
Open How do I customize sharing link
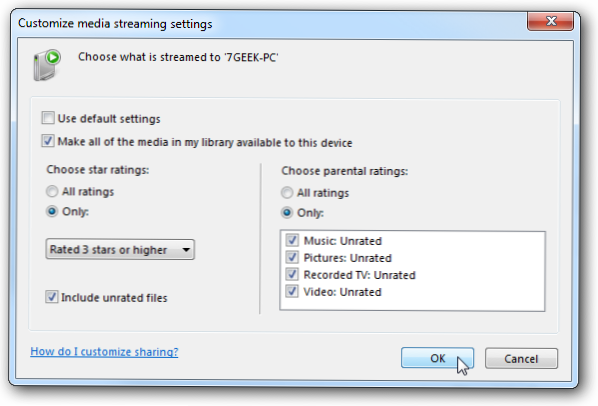pyautogui.click(x=104, y=351)
